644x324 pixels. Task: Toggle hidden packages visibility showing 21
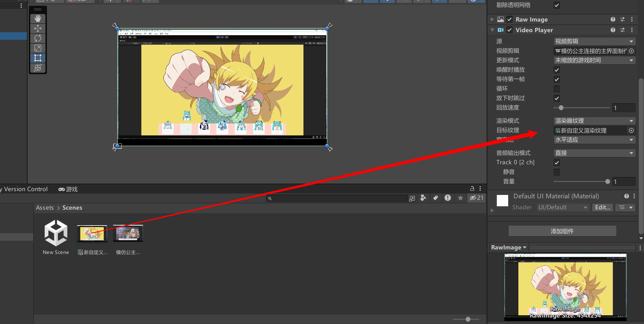(x=476, y=198)
